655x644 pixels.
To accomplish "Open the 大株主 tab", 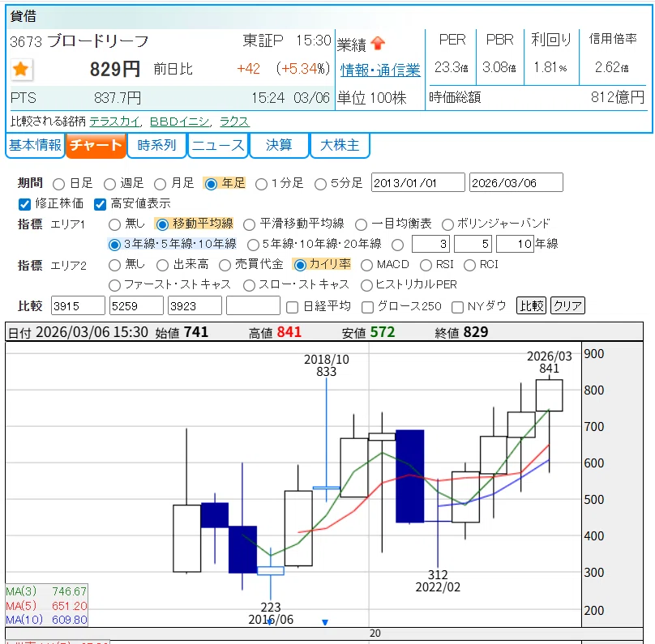I will (x=340, y=145).
